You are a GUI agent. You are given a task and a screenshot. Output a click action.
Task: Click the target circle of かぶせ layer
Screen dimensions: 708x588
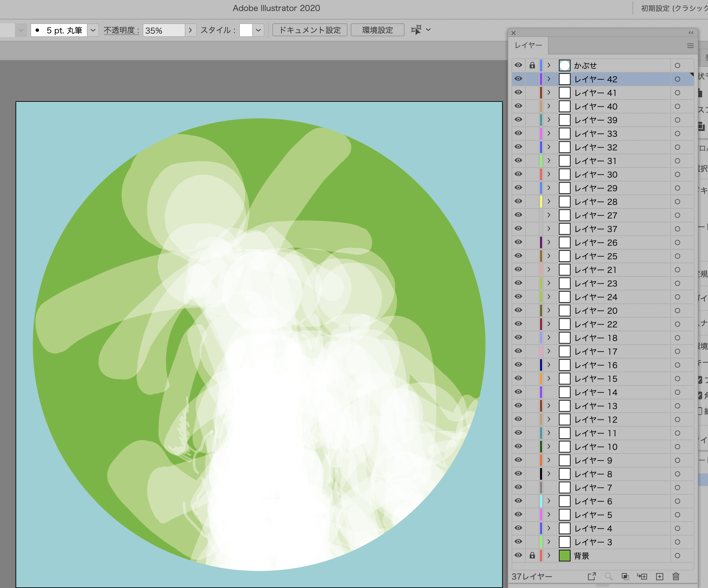coord(678,65)
